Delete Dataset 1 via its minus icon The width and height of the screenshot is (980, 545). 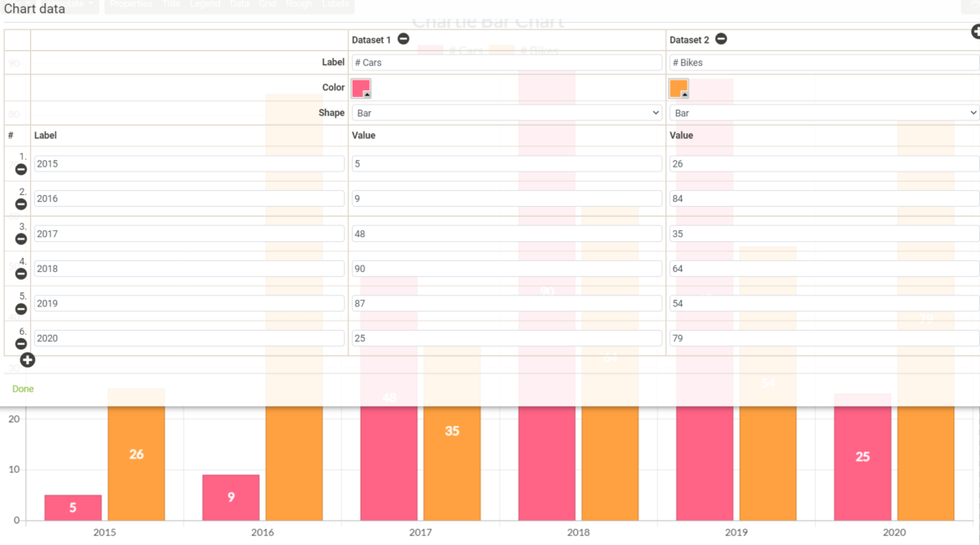[403, 39]
